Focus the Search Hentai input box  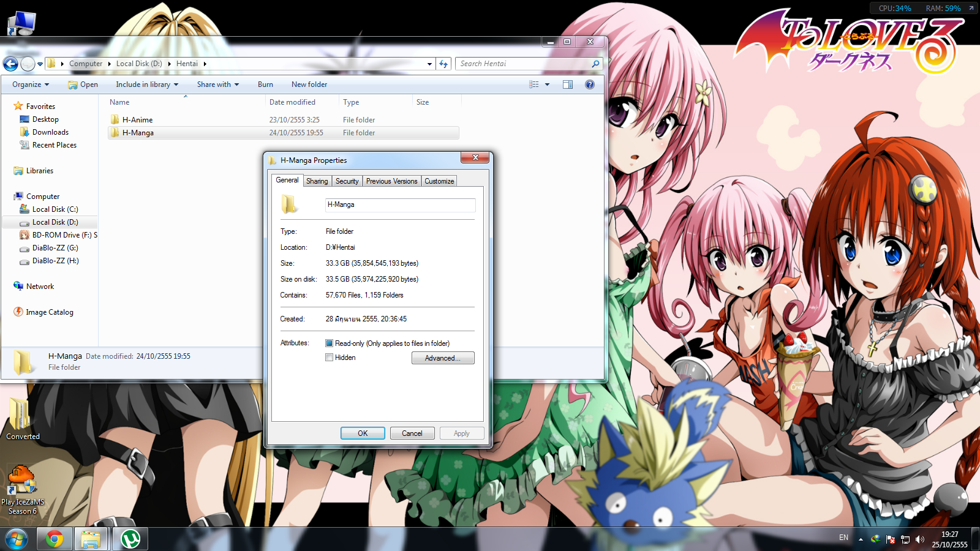[x=524, y=64]
